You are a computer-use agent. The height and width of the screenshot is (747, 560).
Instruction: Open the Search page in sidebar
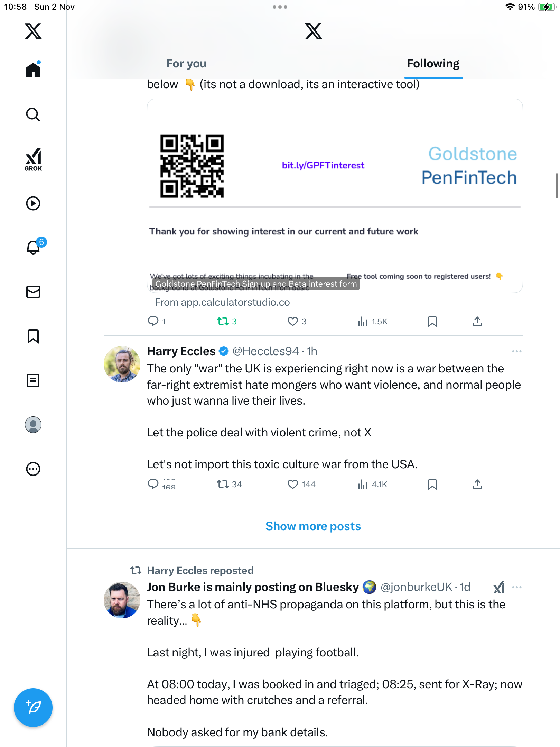coord(33,114)
